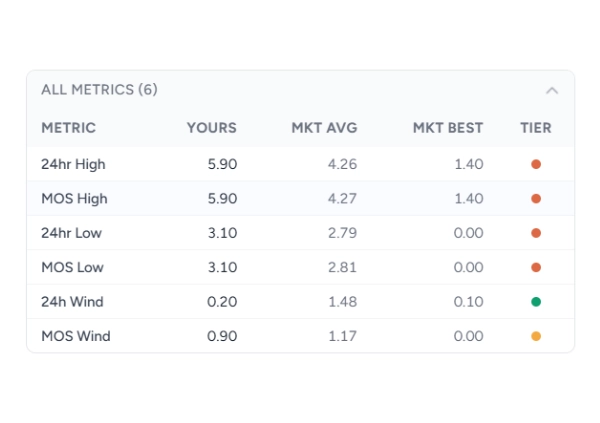The height and width of the screenshot is (423, 600).
Task: Click the 1.48 market average value
Action: click(342, 302)
